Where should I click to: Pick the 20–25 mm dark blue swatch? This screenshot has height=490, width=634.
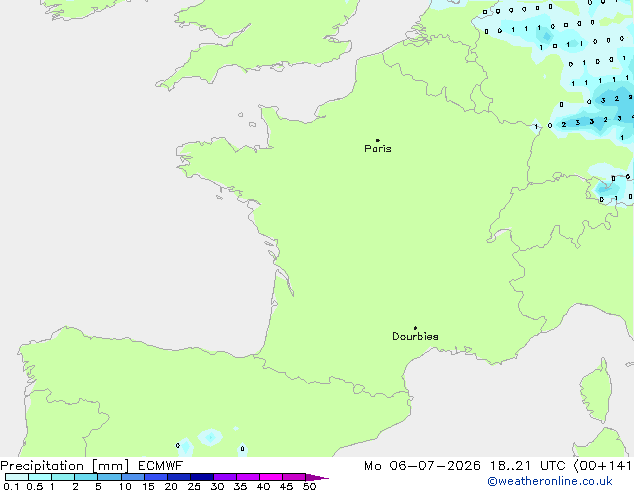[179, 477]
